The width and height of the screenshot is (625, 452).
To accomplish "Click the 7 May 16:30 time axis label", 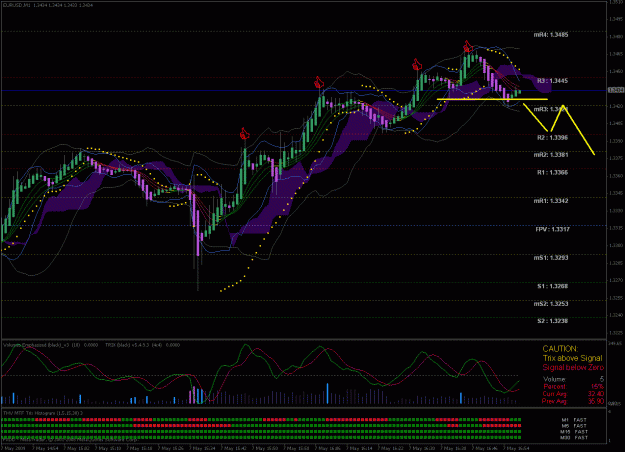I will click(424, 448).
